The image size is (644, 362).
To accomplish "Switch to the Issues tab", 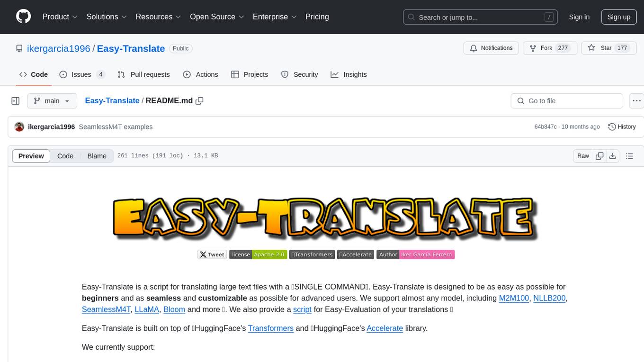I will click(82, 74).
